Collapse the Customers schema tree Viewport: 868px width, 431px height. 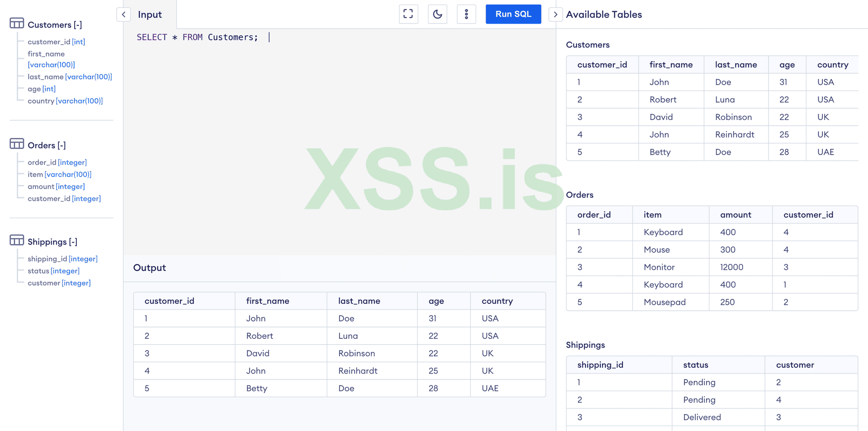78,25
